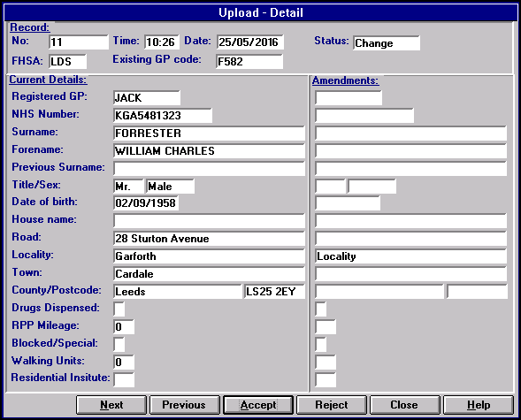521x420 pixels.
Task: Close the Upload Detail dialog
Action: (x=405, y=405)
